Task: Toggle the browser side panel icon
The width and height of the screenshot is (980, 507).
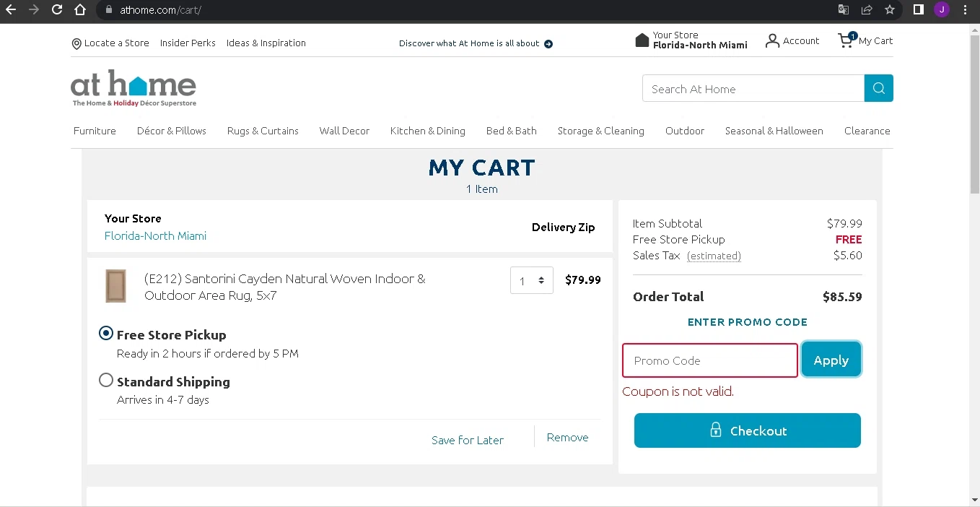Action: tap(919, 10)
